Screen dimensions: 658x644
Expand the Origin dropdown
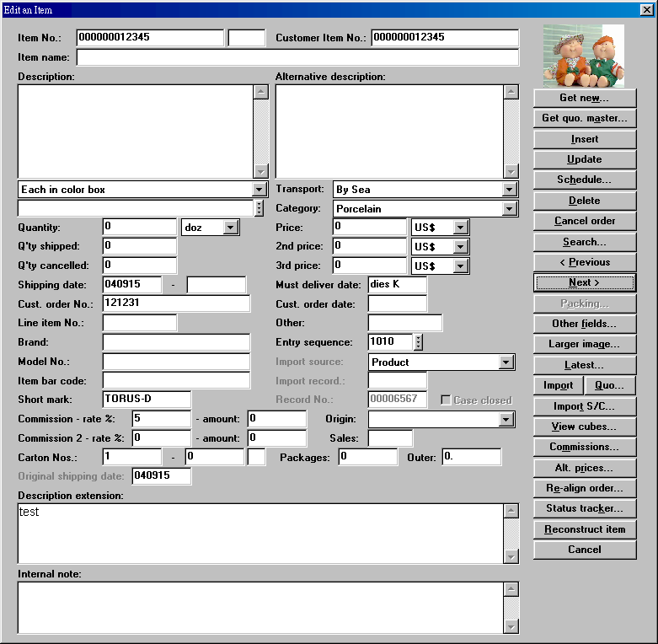[506, 419]
